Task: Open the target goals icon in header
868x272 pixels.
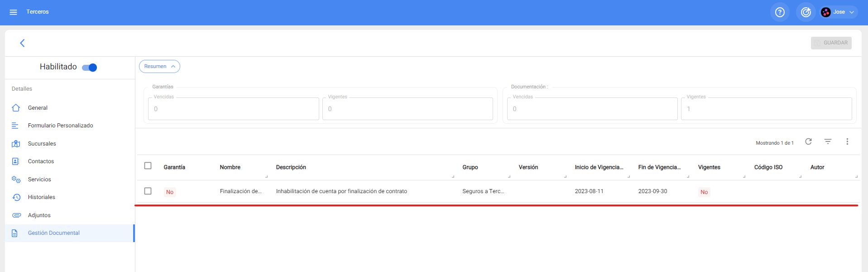Action: (x=806, y=12)
